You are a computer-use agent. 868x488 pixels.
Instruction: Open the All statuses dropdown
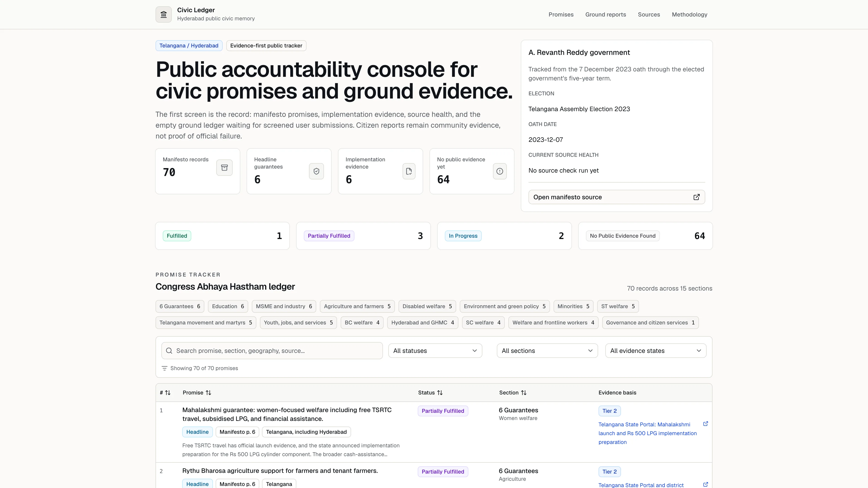click(435, 351)
